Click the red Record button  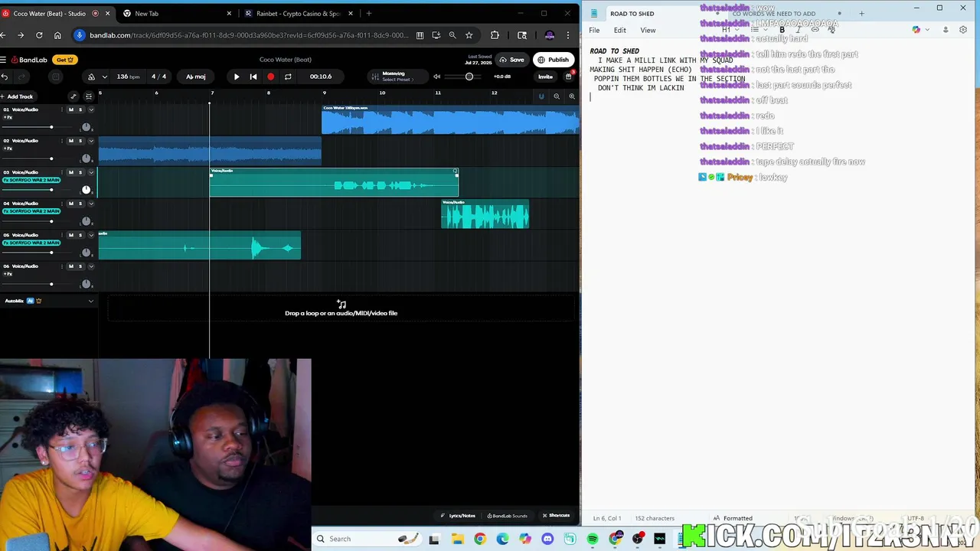[x=270, y=77]
